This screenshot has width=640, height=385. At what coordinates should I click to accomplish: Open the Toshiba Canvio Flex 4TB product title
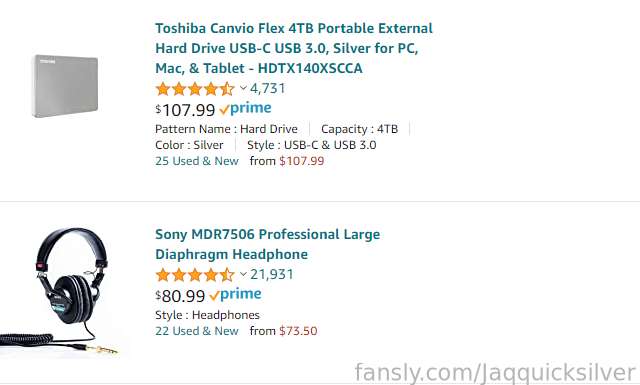[x=293, y=48]
